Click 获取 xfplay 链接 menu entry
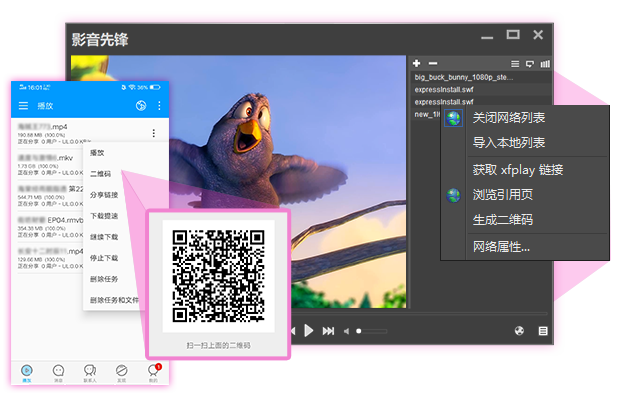This screenshot has width=619, height=404. click(x=518, y=170)
